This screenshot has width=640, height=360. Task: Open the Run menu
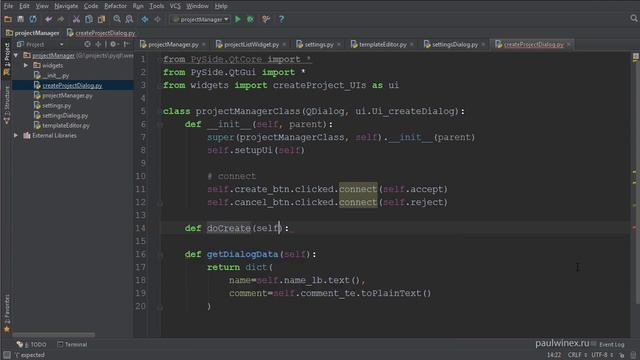tap(138, 6)
